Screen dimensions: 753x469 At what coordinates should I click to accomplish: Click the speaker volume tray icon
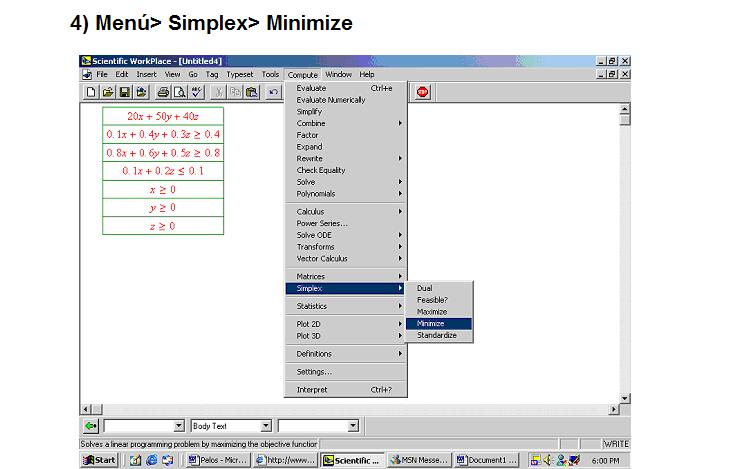[x=548, y=460]
